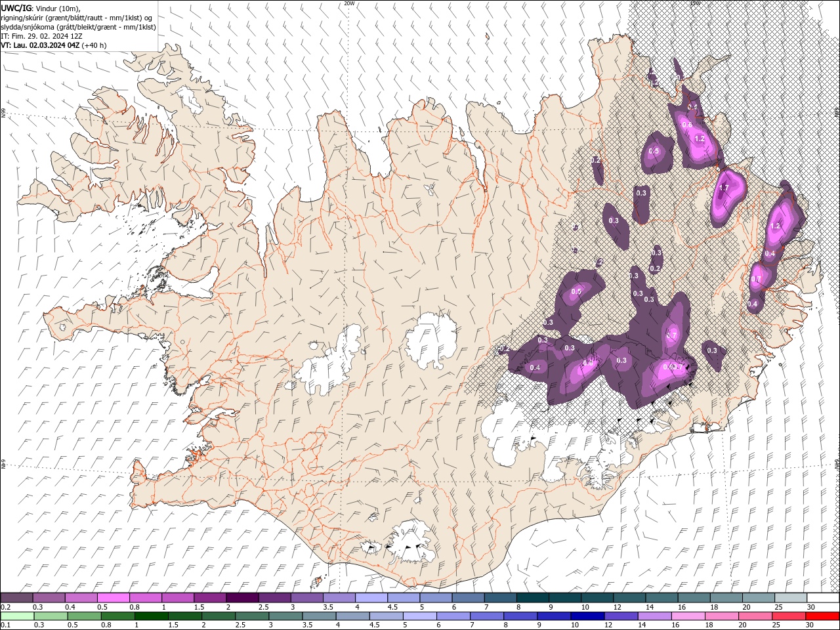Click the "(+40 h)" forecast offset text
The image size is (840, 630).
[x=94, y=45]
